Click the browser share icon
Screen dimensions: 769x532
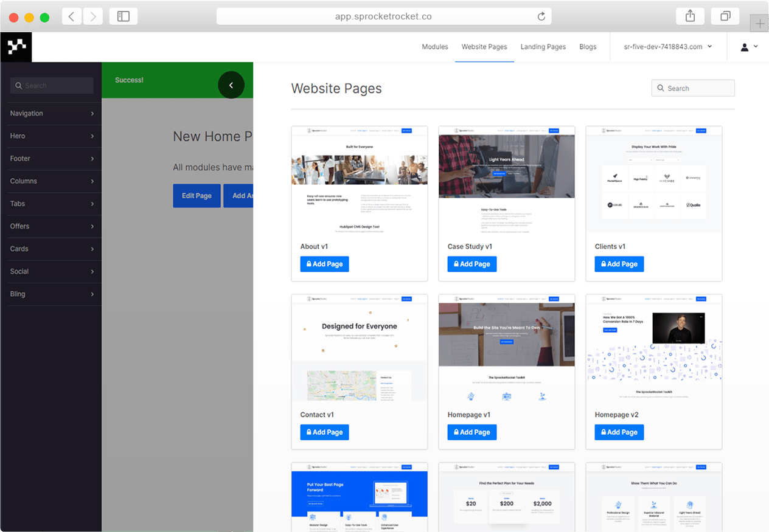pos(690,16)
